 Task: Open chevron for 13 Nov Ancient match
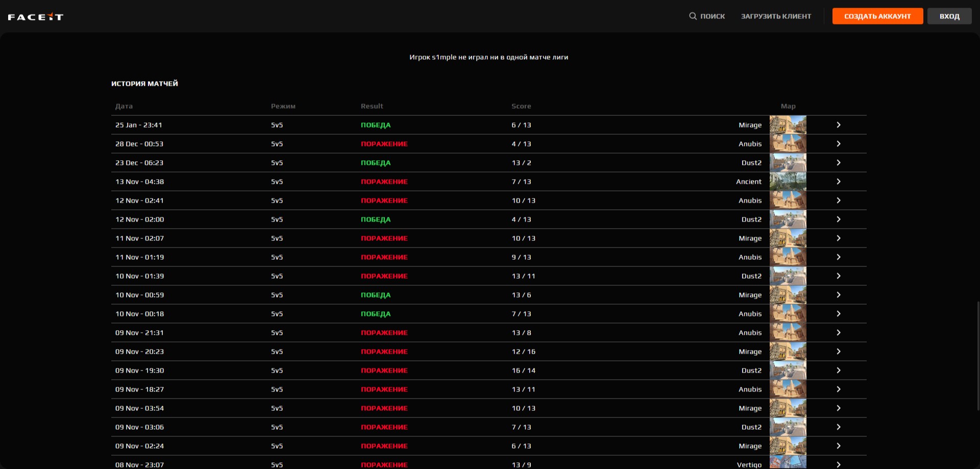838,182
